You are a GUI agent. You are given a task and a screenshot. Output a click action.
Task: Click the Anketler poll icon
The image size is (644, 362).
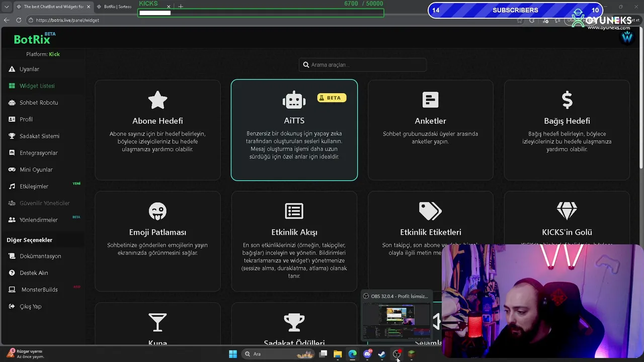point(430,100)
